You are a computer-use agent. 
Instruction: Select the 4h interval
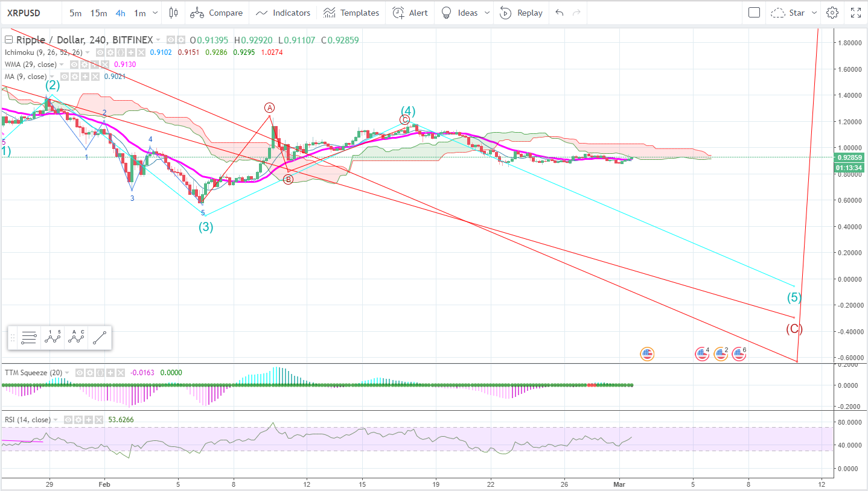(x=121, y=13)
